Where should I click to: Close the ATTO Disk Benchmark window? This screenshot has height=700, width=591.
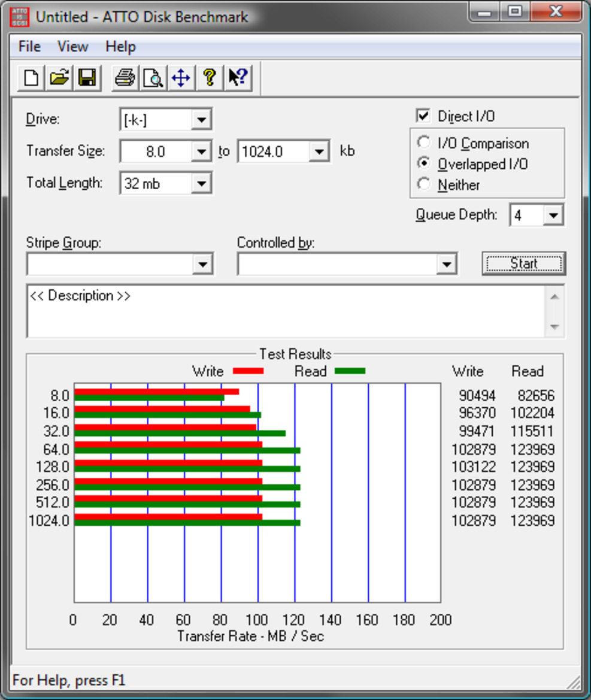[x=556, y=12]
